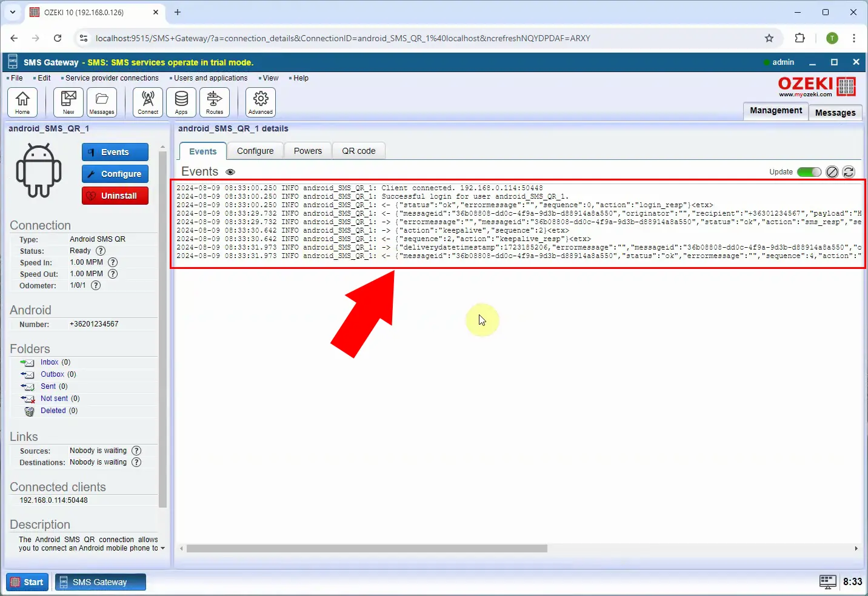The width and height of the screenshot is (868, 596).
Task: Reload the browser page
Action: 58,38
